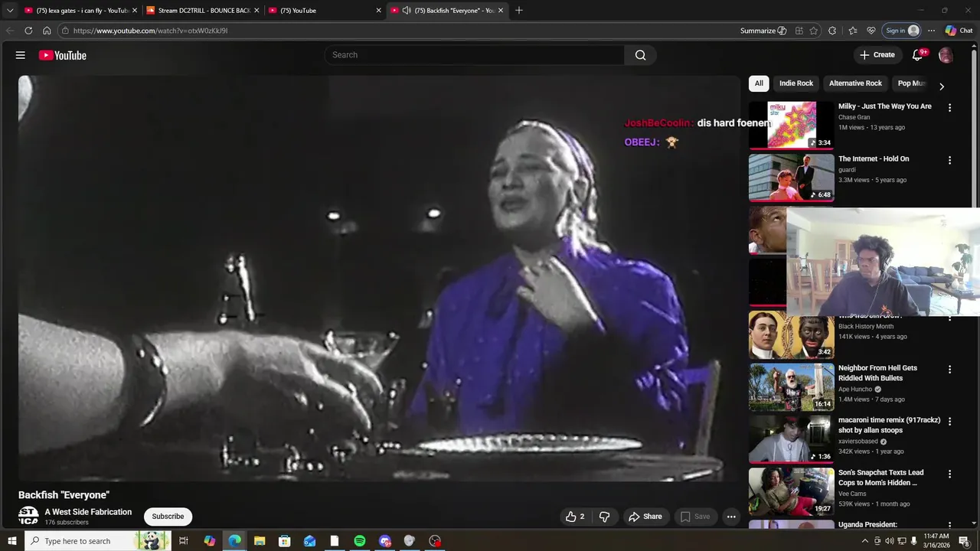
Task: Open macaroni time remix video thumbnail
Action: [x=792, y=439]
